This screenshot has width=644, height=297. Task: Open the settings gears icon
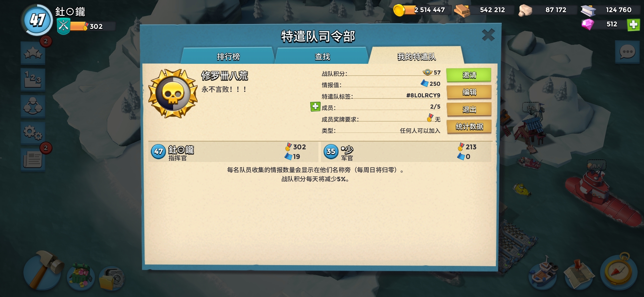pyautogui.click(x=33, y=133)
